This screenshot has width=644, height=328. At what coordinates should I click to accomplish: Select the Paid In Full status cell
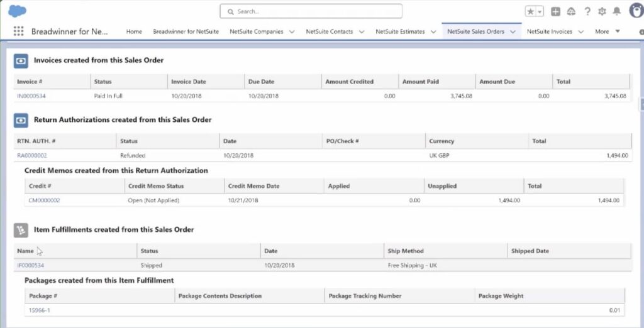click(x=108, y=96)
